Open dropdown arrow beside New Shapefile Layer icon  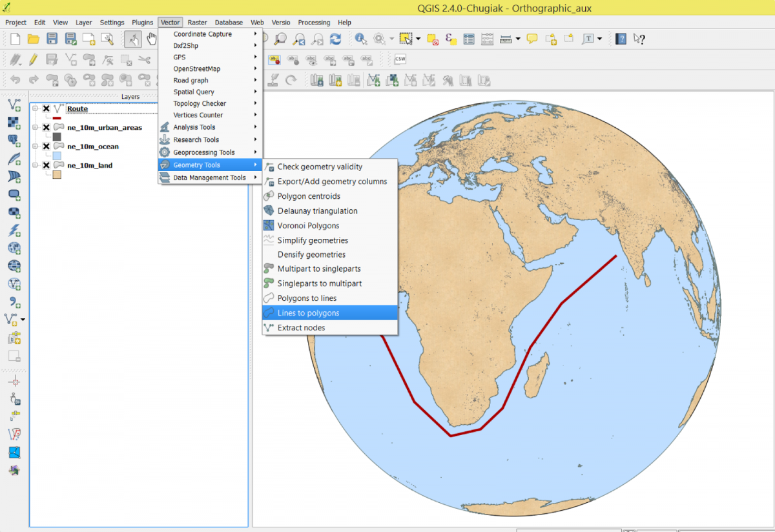(x=23, y=320)
